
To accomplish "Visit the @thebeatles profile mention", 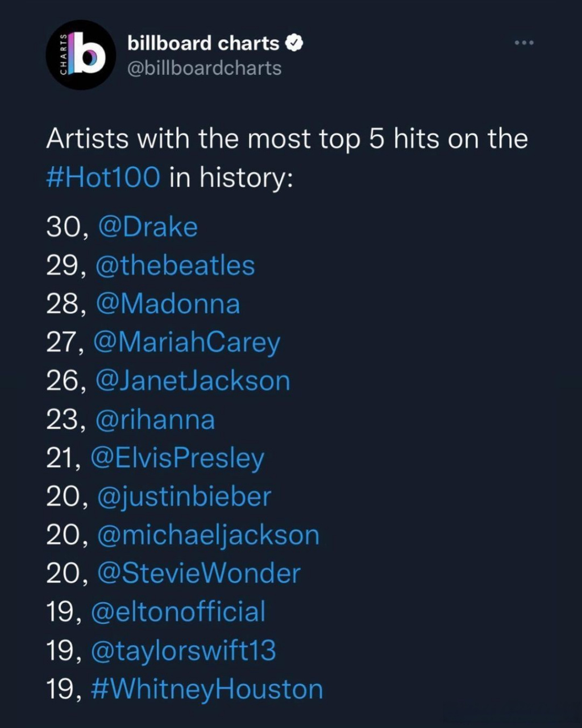I will click(x=175, y=266).
